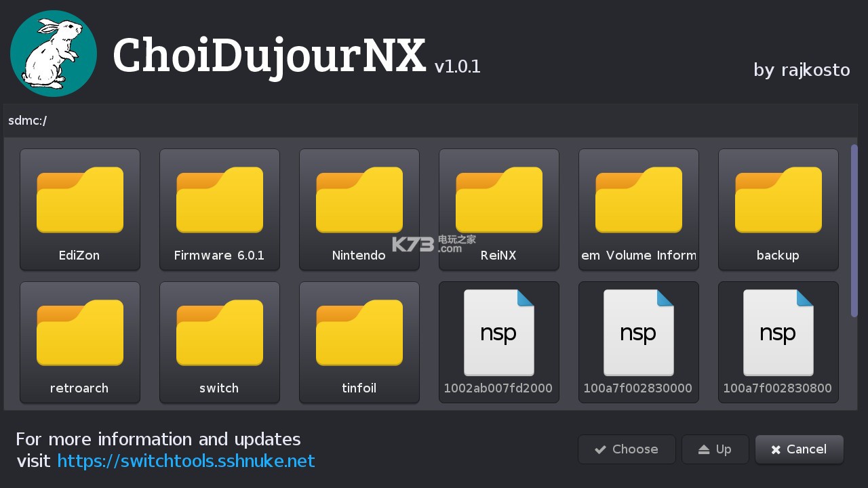The height and width of the screenshot is (488, 868).
Task: Go up one directory level
Action: (715, 449)
